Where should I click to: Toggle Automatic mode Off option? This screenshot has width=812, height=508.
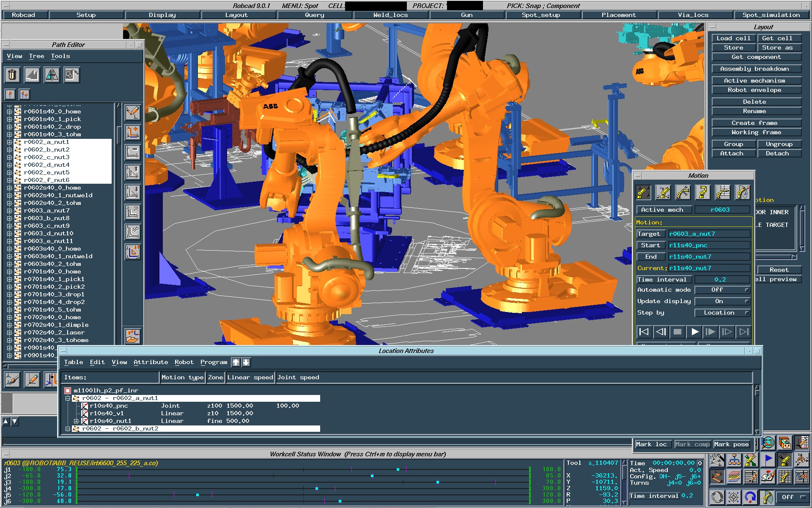[x=722, y=290]
